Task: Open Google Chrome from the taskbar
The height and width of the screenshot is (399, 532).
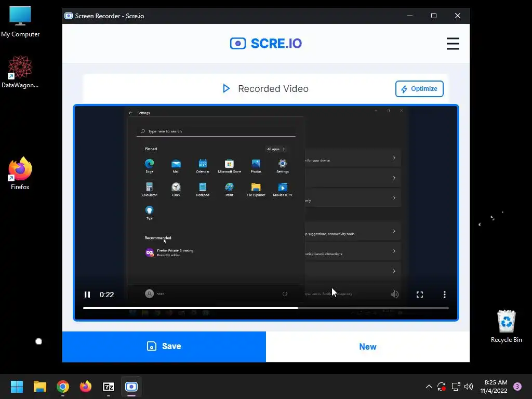Action: tap(63, 387)
